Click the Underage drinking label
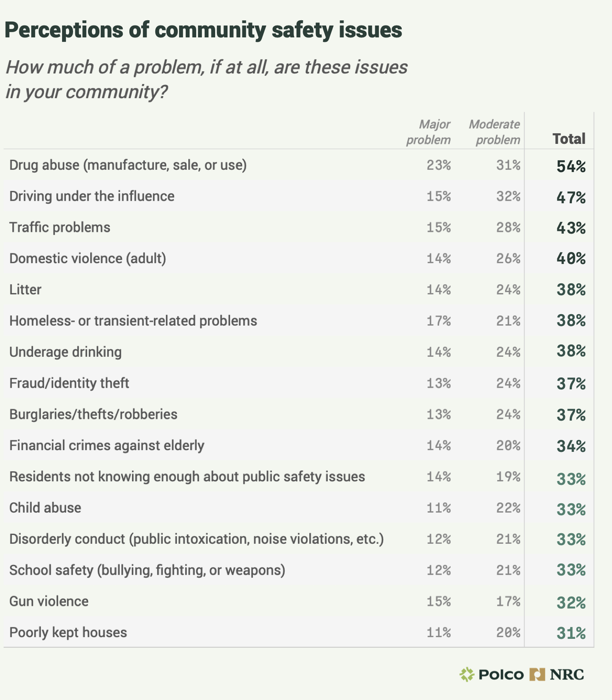Image resolution: width=612 pixels, height=700 pixels. pos(66,352)
